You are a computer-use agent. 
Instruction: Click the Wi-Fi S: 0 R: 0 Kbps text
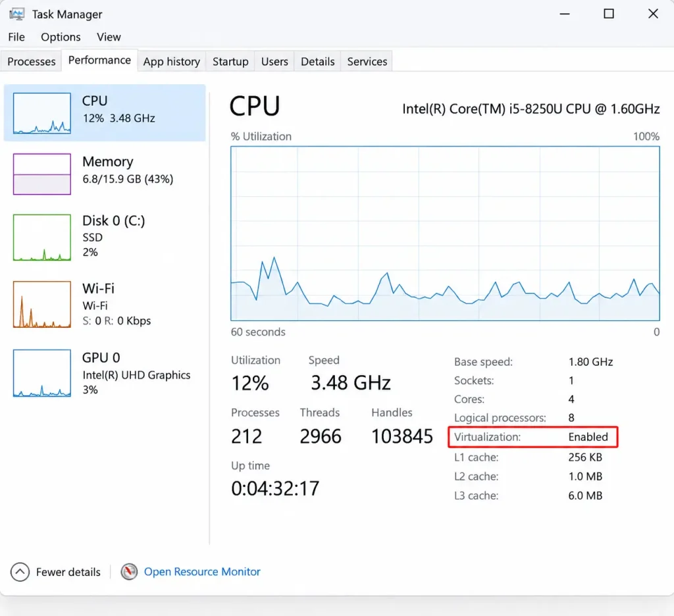[117, 321]
